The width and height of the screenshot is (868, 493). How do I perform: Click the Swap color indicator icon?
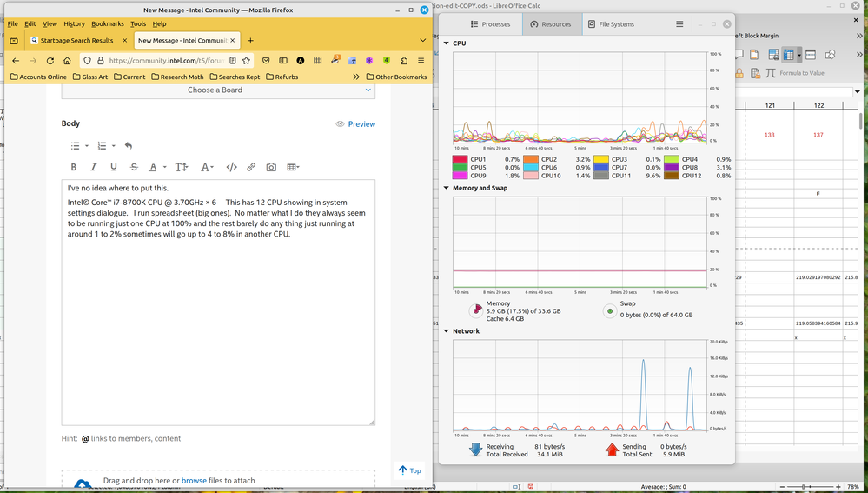coord(609,310)
